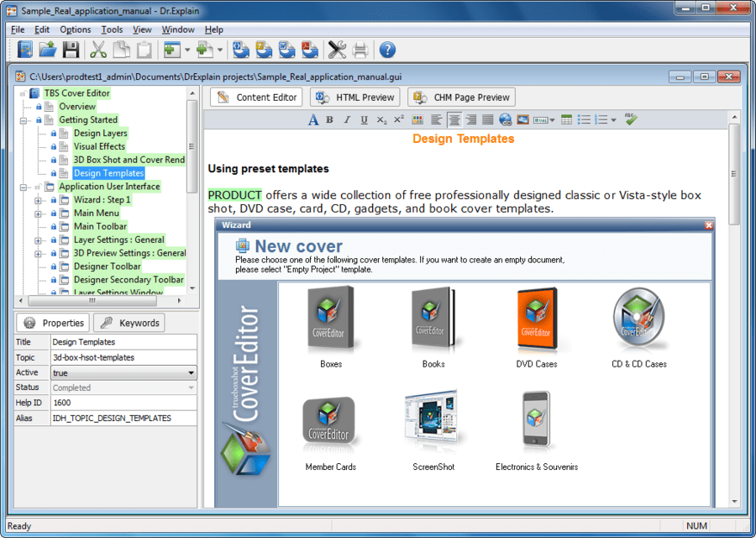Insert a hyperlink using the globe icon
756x538 pixels.
pos(506,120)
